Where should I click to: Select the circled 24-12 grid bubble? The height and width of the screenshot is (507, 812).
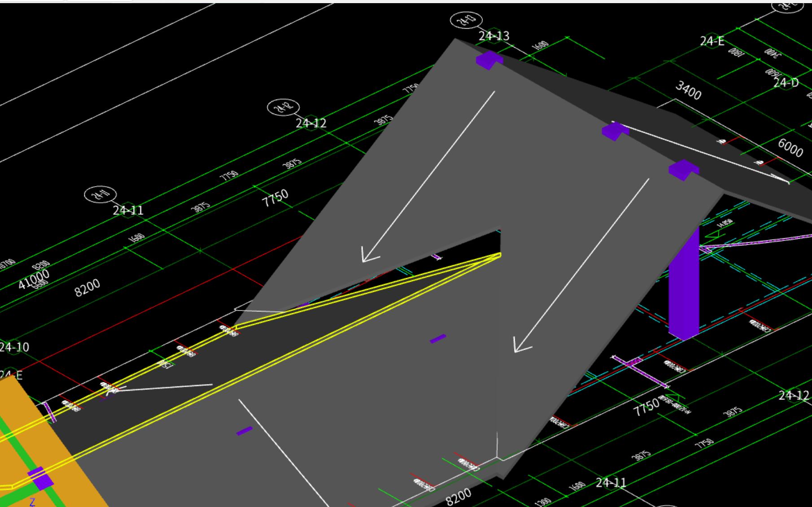[x=283, y=107]
